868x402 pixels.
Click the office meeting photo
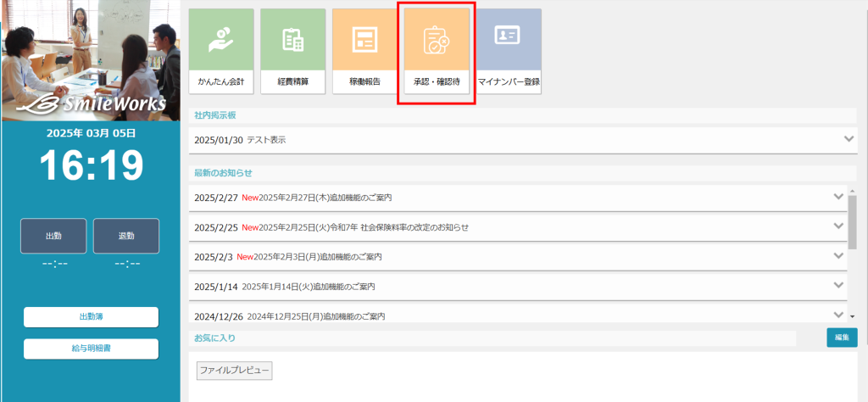coord(91,60)
